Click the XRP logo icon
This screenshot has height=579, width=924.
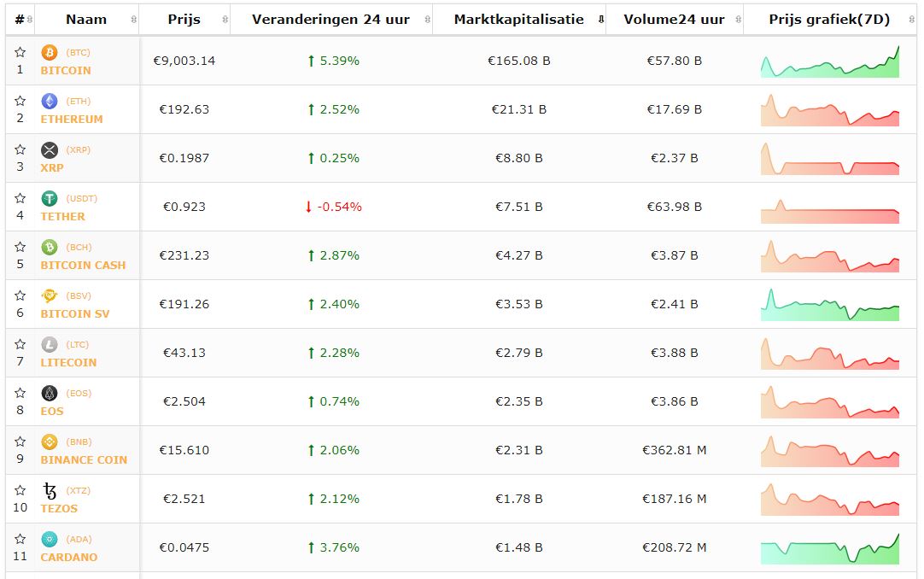click(50, 149)
